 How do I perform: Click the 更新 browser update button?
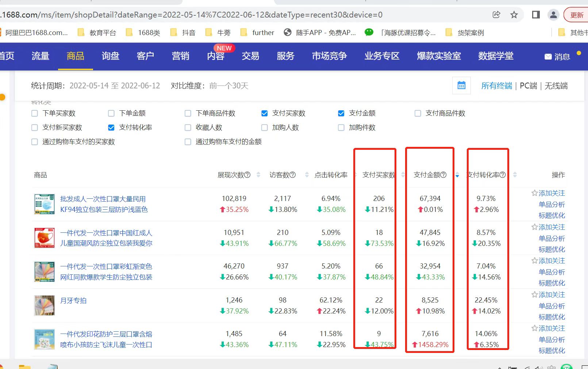pos(576,15)
